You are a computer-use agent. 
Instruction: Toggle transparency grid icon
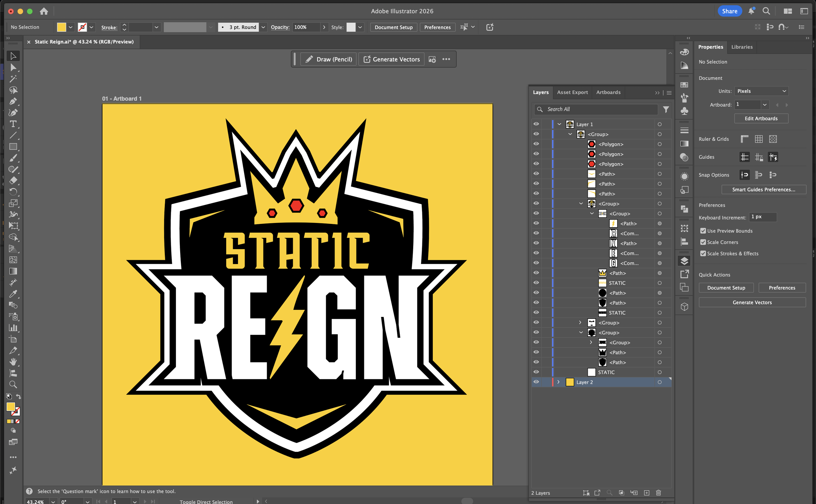coord(773,139)
